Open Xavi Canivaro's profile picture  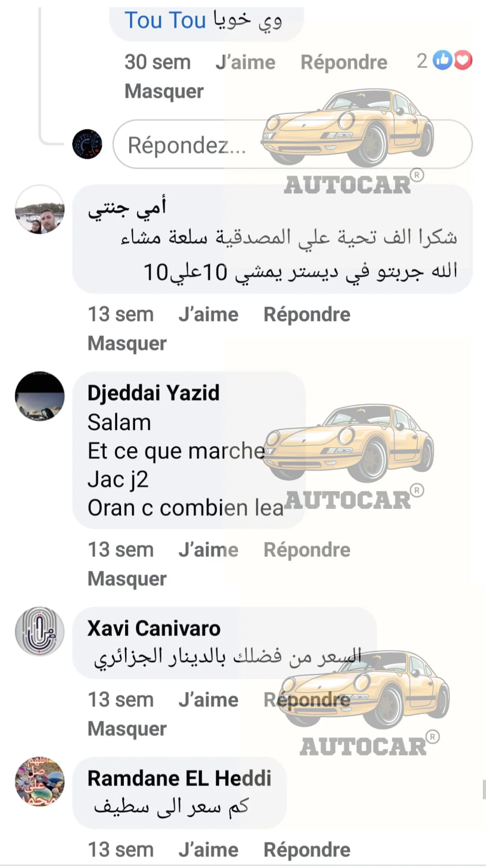[x=40, y=631]
